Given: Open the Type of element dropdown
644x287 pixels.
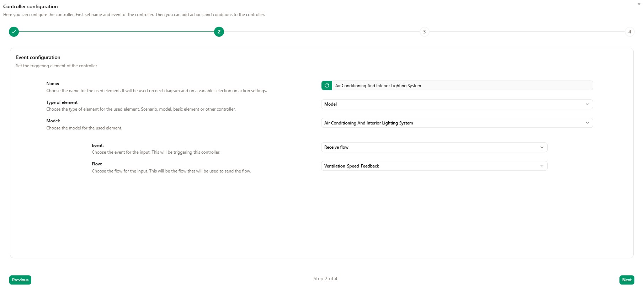Looking at the screenshot, I should 457,104.
